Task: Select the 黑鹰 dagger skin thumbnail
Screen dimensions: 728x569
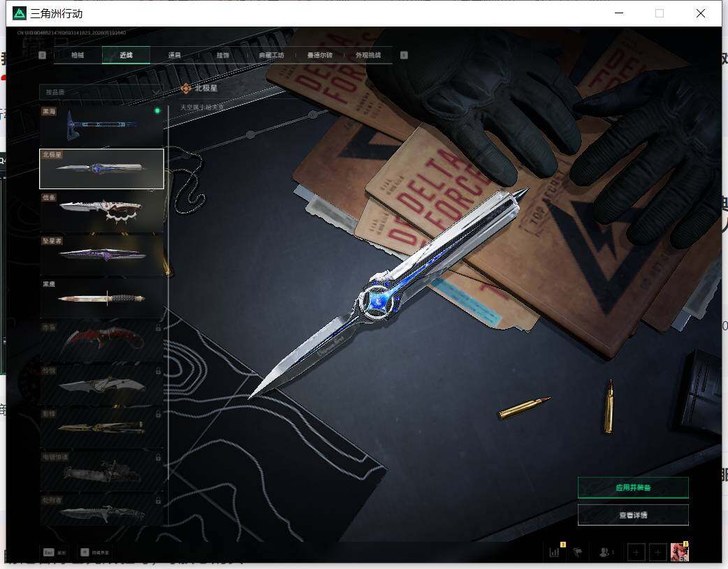Action: 101,298
